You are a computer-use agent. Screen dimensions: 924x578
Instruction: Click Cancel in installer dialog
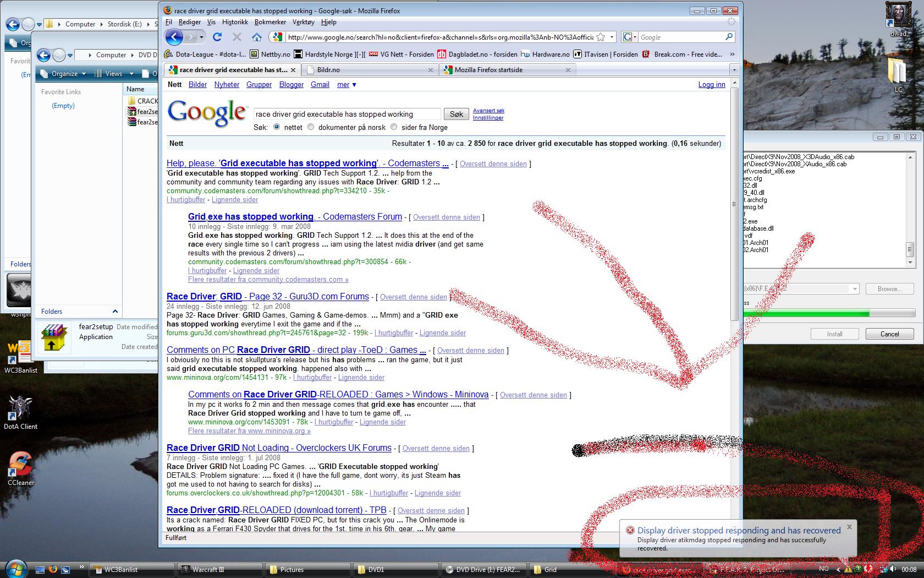click(889, 334)
